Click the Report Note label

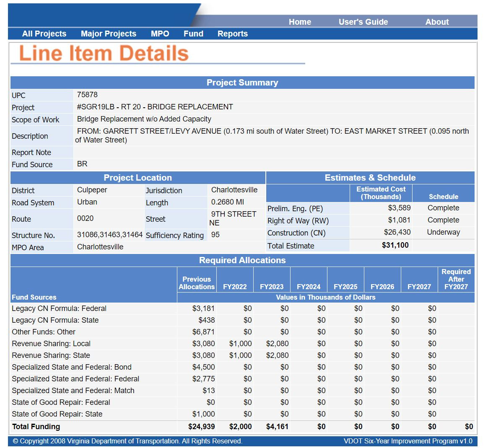click(x=31, y=153)
